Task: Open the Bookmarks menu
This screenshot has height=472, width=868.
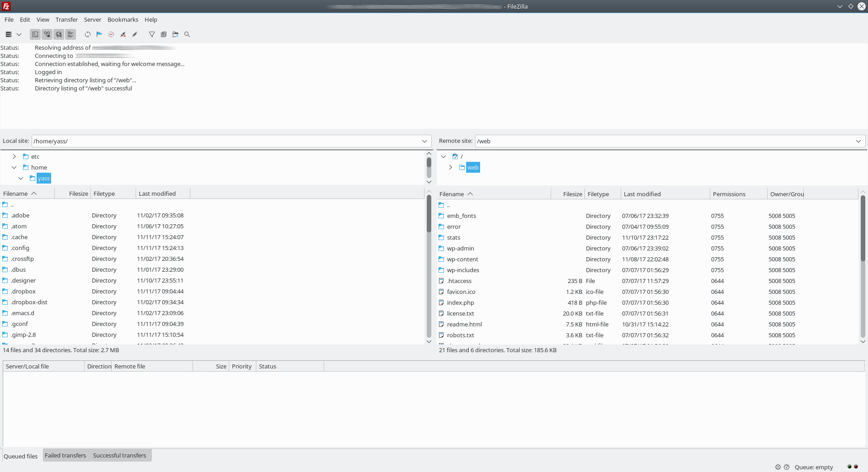Action: [123, 19]
